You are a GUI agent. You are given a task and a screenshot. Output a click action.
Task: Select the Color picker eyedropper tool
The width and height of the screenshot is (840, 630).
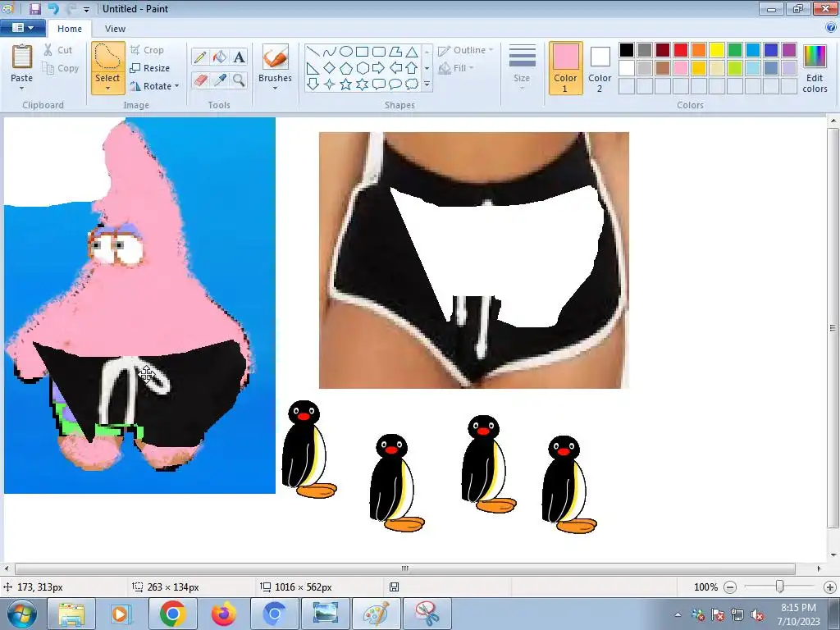click(x=220, y=80)
